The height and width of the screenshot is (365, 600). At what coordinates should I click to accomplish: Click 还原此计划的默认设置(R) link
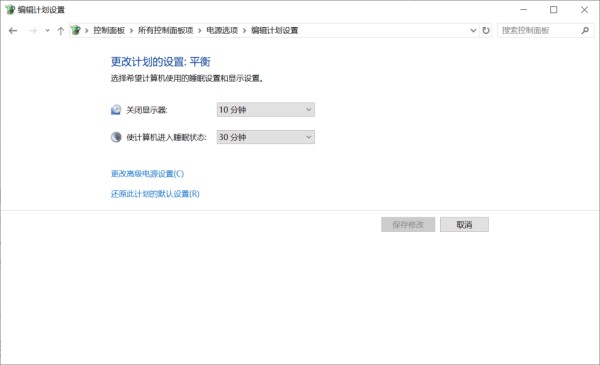pos(155,194)
